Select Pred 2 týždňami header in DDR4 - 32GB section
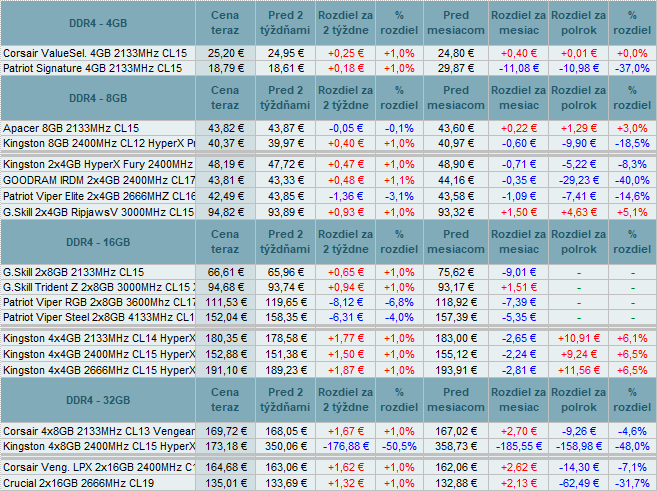The height and width of the screenshot is (491, 657). (x=285, y=400)
